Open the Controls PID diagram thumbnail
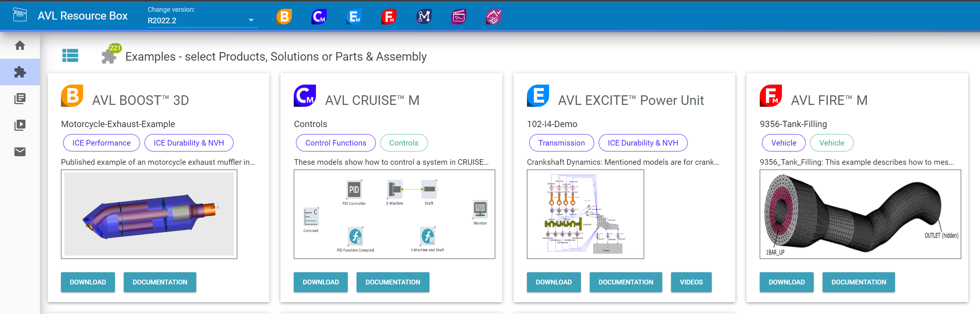Screen dimensions: 980x314 (395, 214)
